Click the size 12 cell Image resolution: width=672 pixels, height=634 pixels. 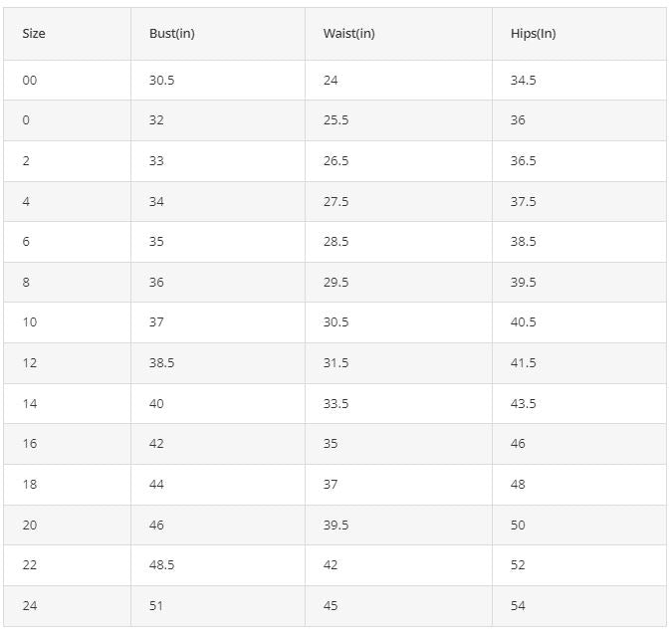pos(29,363)
